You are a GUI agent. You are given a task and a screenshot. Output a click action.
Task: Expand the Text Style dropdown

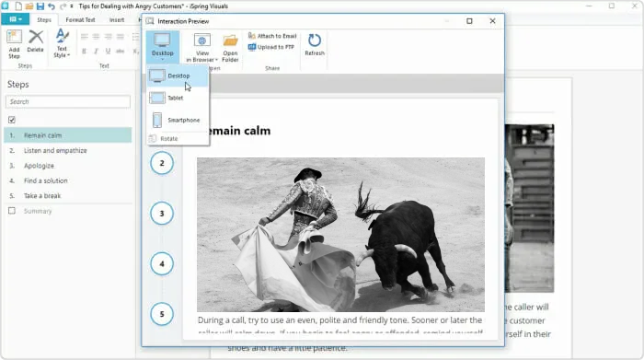click(62, 43)
